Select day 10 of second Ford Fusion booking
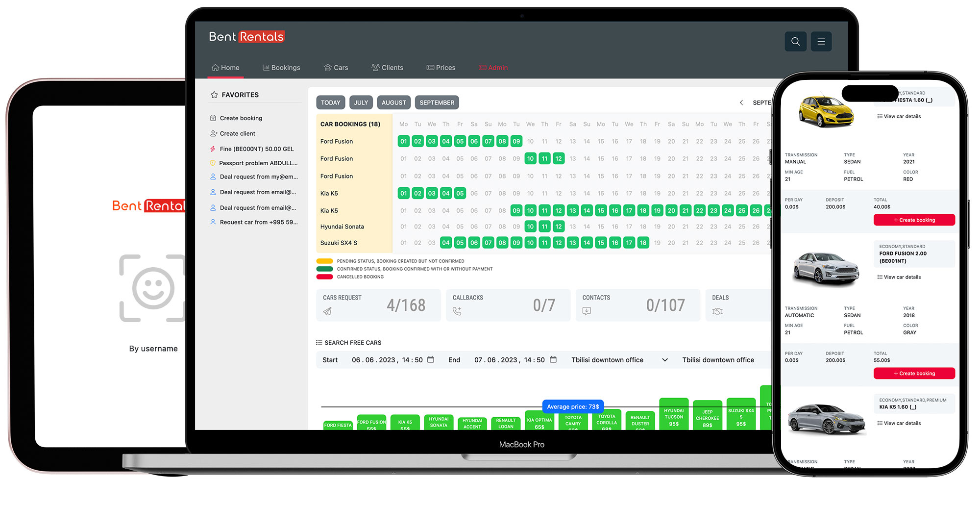This screenshot has height=505, width=980. (530, 159)
